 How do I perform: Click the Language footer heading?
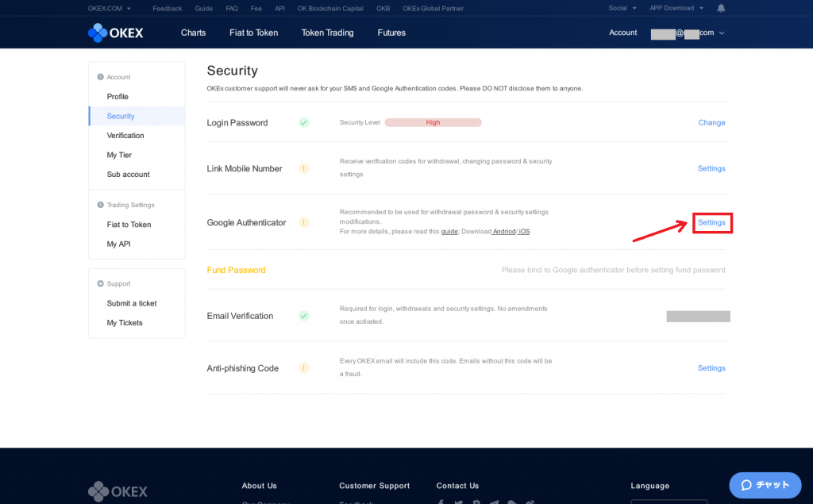pos(649,486)
